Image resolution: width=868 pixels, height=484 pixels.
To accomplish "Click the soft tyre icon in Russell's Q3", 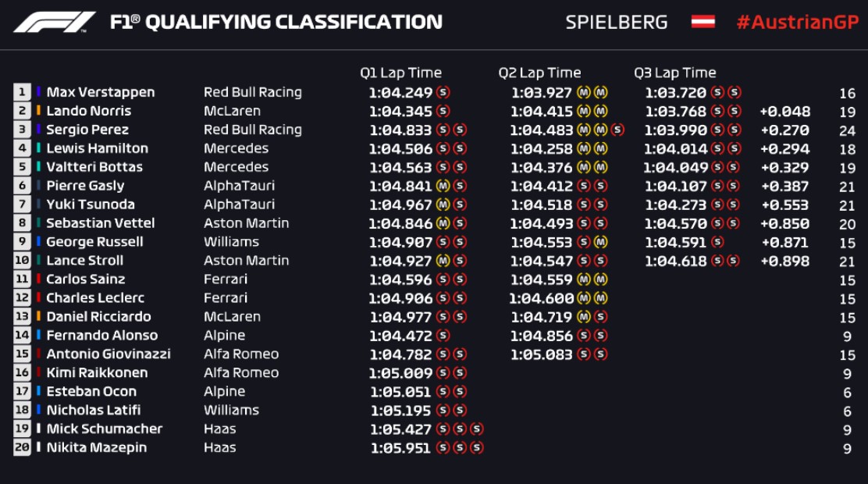I will 717,242.
